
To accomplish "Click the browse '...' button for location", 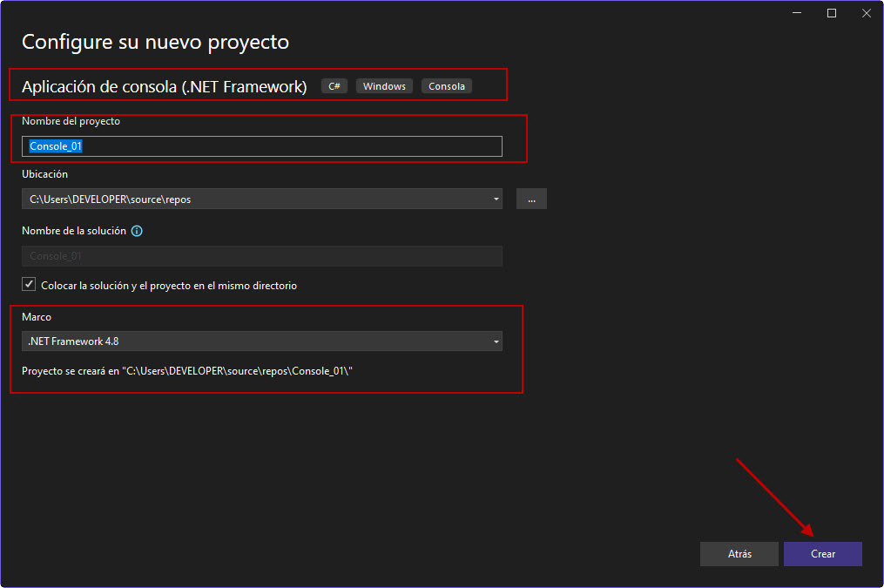I will coord(531,199).
